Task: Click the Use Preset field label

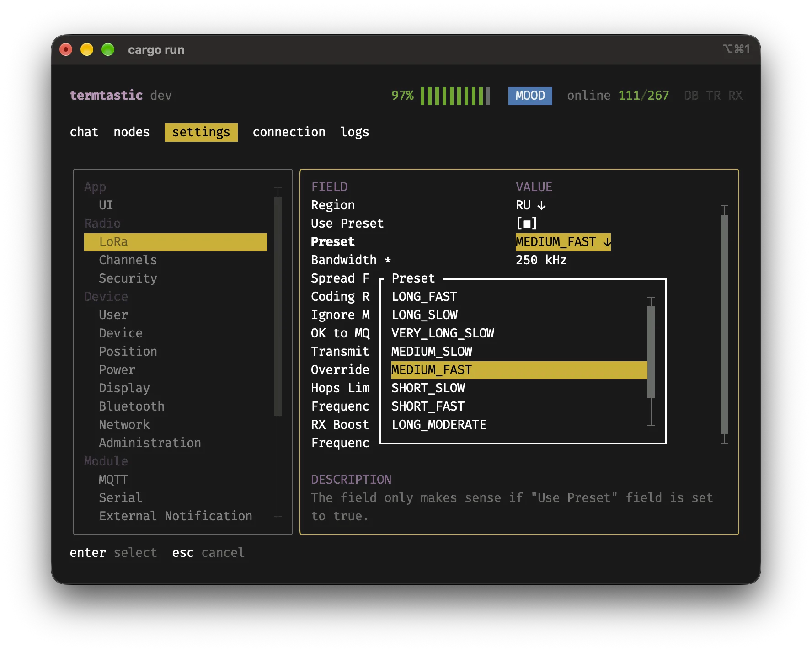Action: 347,224
